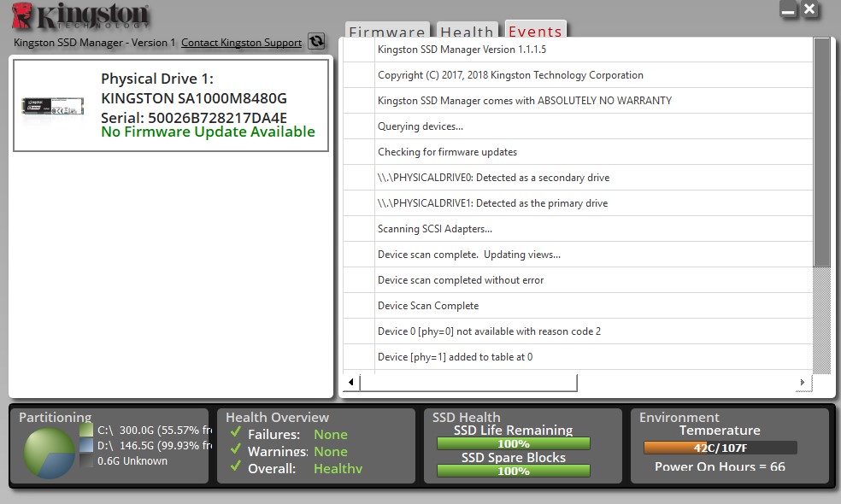Click the blue D:\ partition color swatch
The width and height of the screenshot is (841, 504).
tap(86, 445)
